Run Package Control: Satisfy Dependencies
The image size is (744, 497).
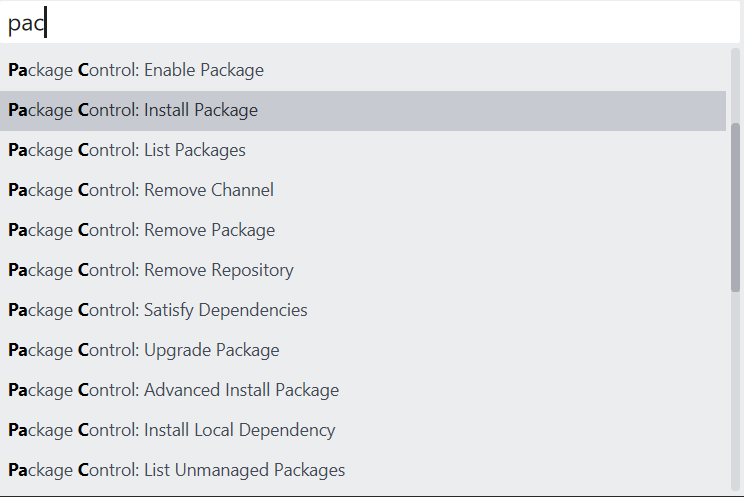click(x=158, y=311)
